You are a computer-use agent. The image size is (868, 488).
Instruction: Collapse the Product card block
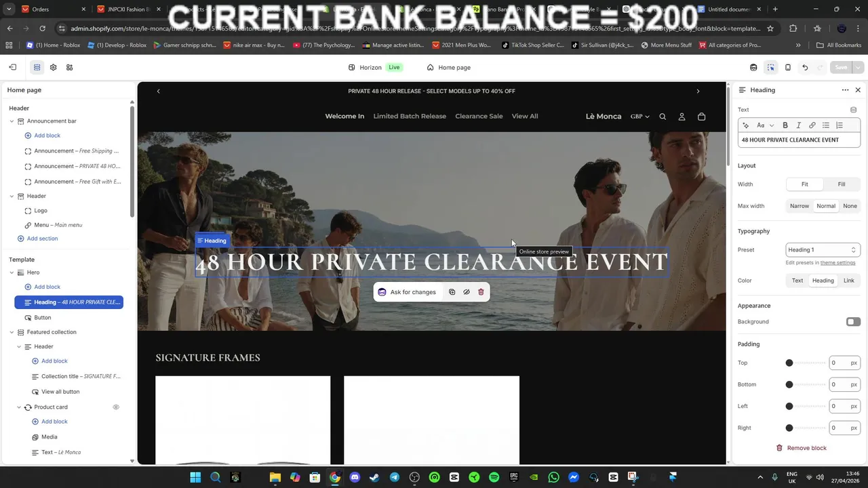19,407
